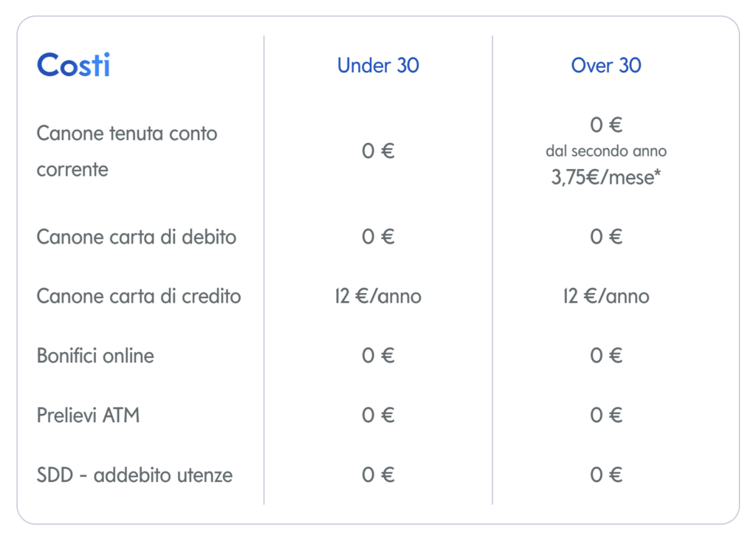The height and width of the screenshot is (535, 756).
Task: Click Under 30 conto corrente 0 € value
Action: [378, 151]
